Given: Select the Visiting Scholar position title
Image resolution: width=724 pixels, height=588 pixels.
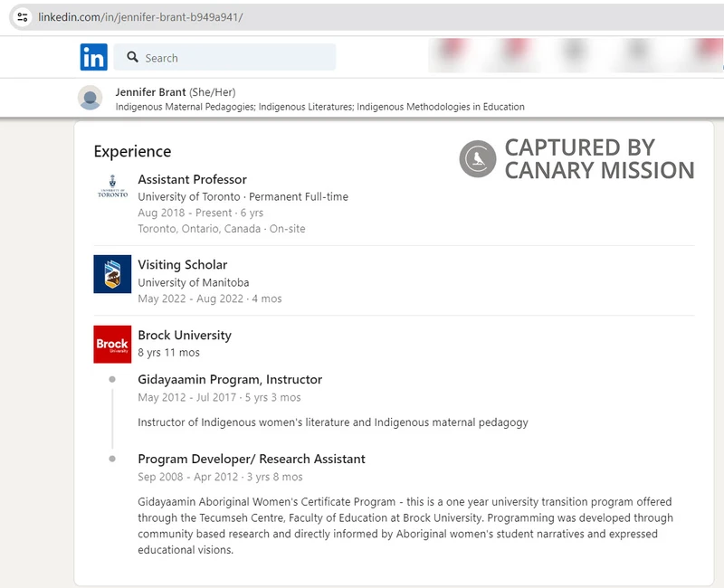Looking at the screenshot, I should click(x=182, y=265).
